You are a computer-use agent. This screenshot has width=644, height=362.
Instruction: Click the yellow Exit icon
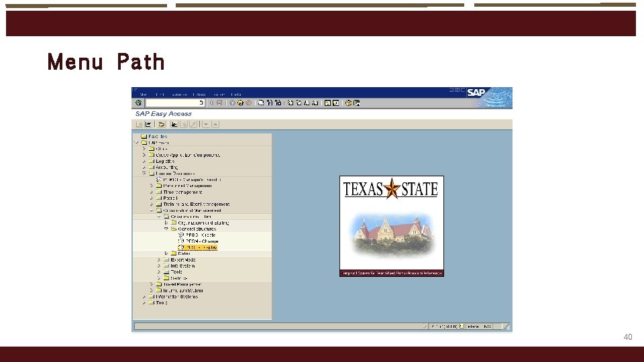(240, 103)
